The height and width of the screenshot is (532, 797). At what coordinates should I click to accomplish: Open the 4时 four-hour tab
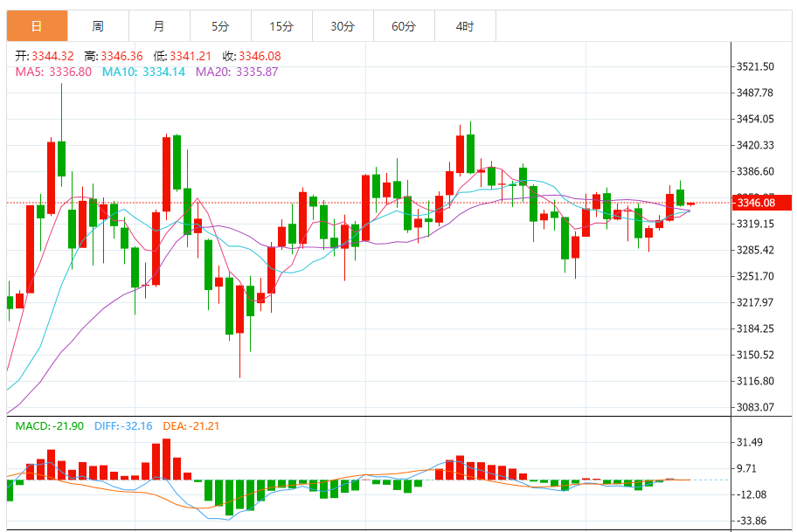465,26
